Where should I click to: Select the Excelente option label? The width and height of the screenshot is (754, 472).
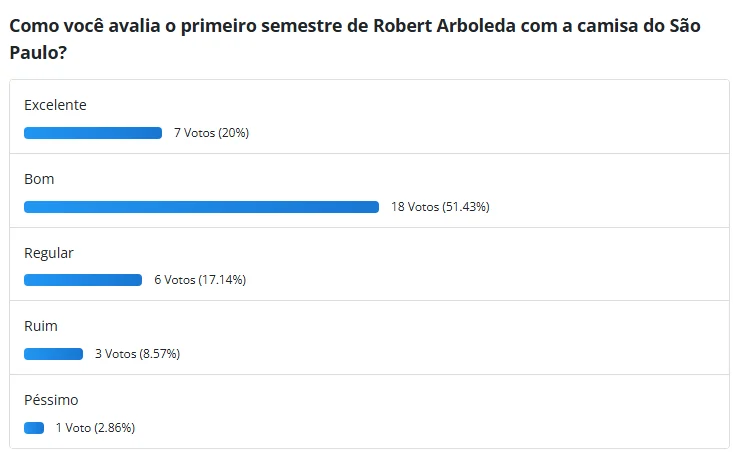[55, 105]
